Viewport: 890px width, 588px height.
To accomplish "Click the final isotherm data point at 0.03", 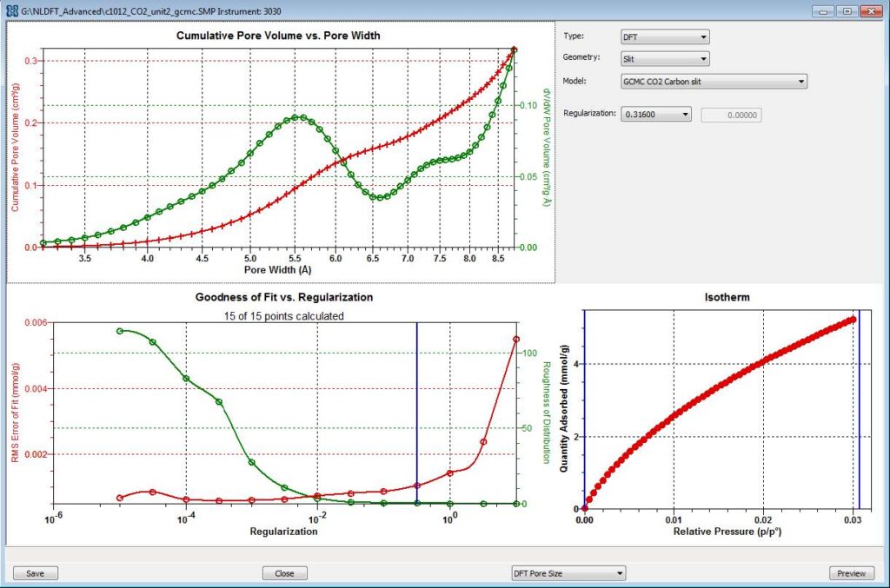I will pyautogui.click(x=852, y=320).
